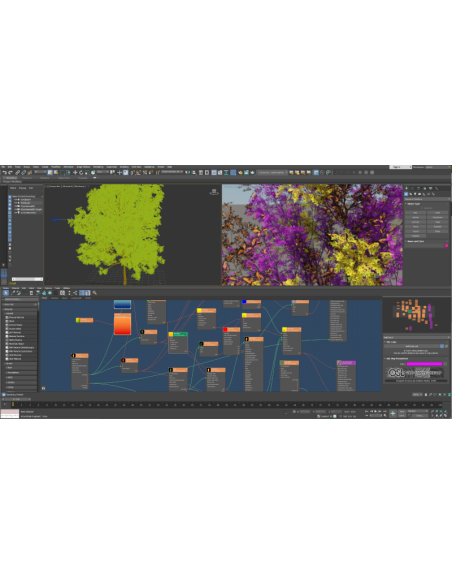Viewport: 452px width, 584px height.
Task: Select the Shapes category icon
Action: tap(411, 194)
